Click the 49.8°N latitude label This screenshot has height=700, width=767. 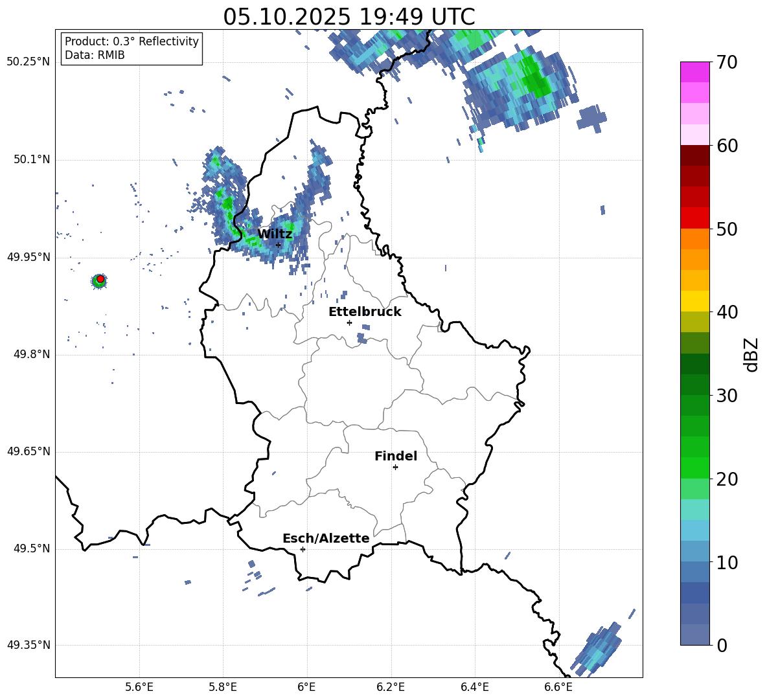click(x=32, y=354)
